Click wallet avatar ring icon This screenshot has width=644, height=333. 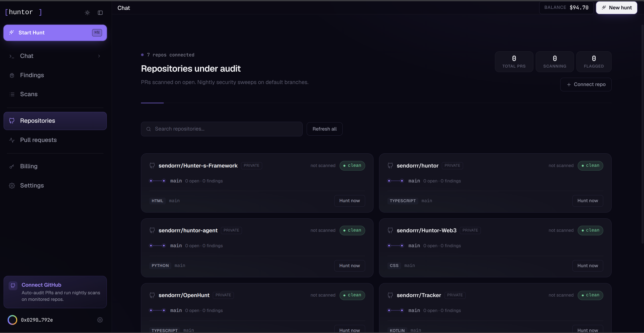click(x=12, y=320)
